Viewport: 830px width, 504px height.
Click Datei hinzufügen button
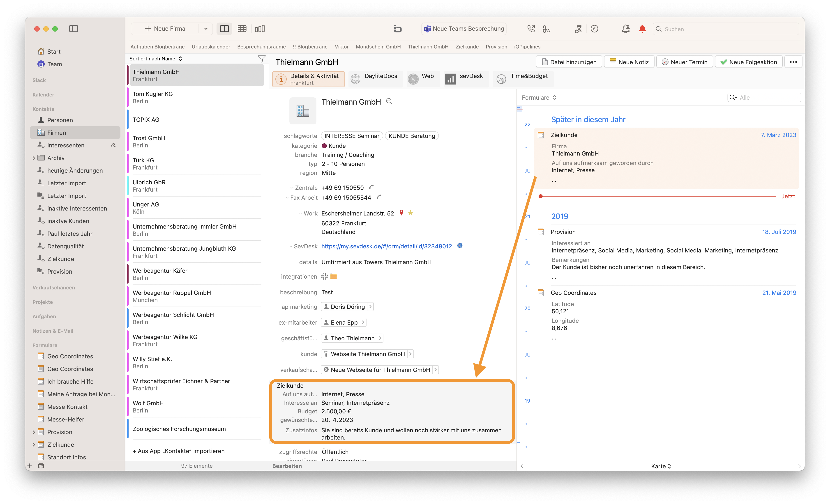point(569,62)
